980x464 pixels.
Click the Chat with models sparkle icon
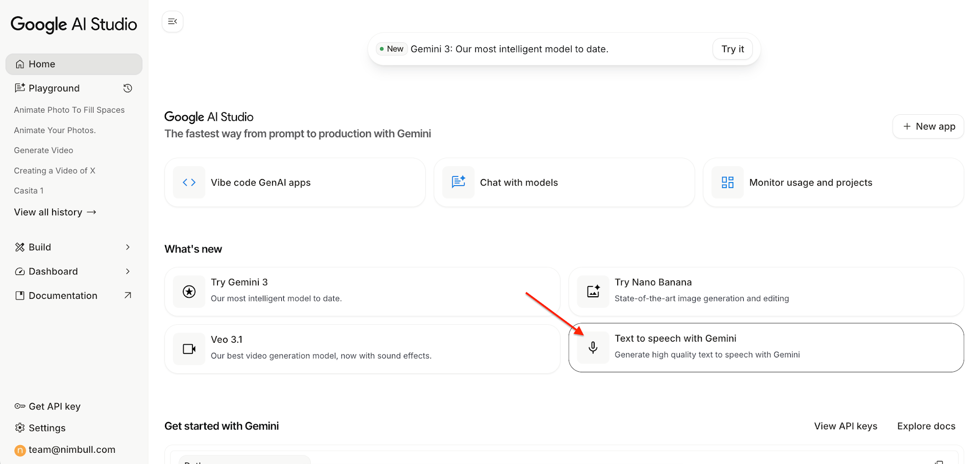(x=458, y=183)
